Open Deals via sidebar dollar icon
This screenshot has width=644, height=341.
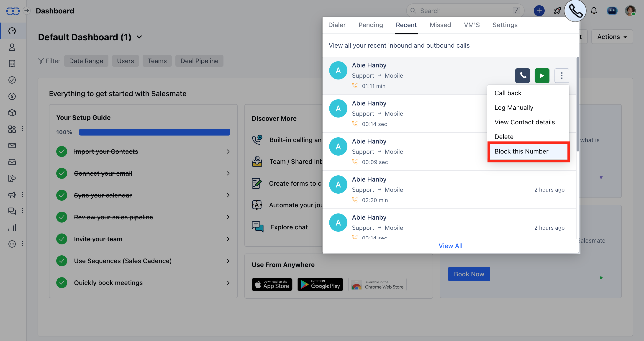[12, 96]
